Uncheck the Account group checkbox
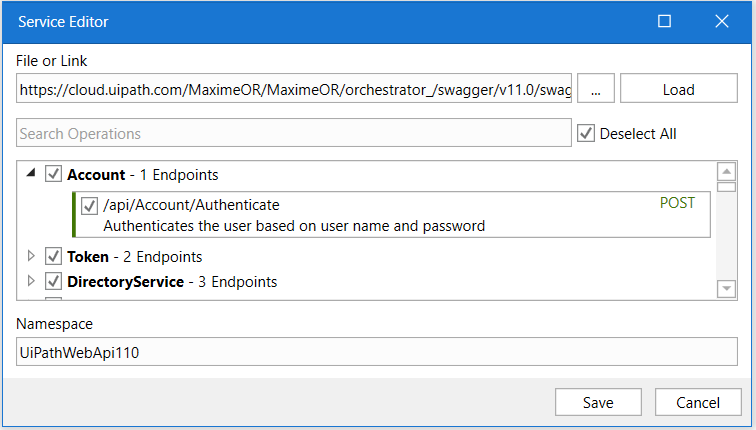This screenshot has height=430, width=756. 54,175
